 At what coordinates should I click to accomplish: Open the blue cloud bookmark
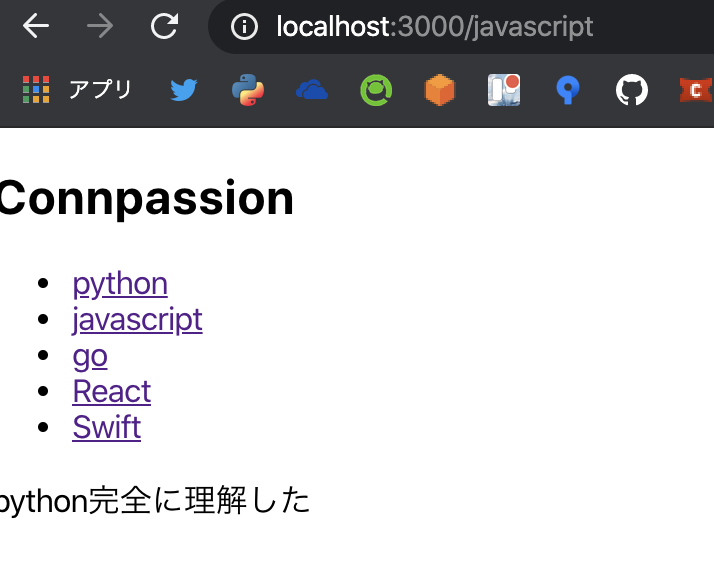(x=312, y=90)
